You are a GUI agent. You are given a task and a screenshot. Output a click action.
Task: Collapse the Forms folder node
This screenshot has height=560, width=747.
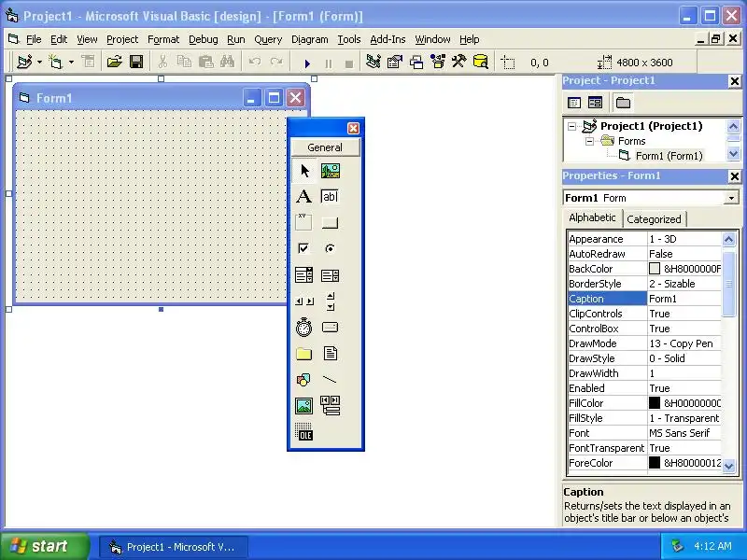[x=589, y=141]
